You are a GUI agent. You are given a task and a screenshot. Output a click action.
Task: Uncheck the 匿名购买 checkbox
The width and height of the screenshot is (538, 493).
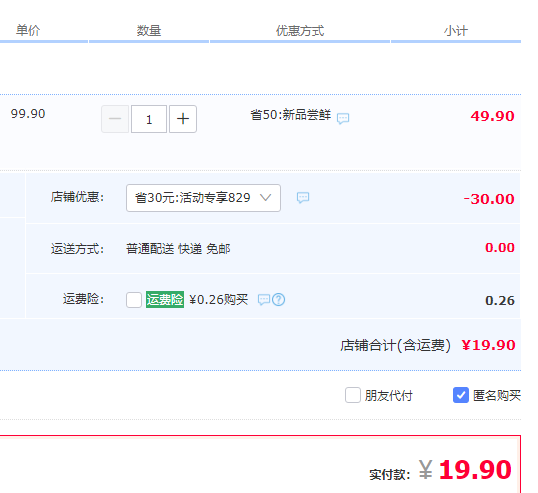click(x=461, y=395)
